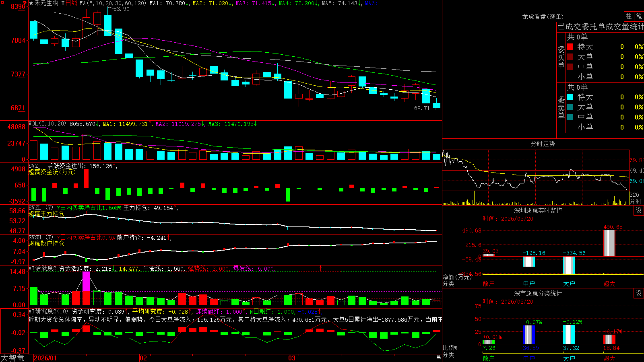The width and height of the screenshot is (644, 362).
Task: Click the MA1: 70.380 value
Action: click(x=167, y=3)
